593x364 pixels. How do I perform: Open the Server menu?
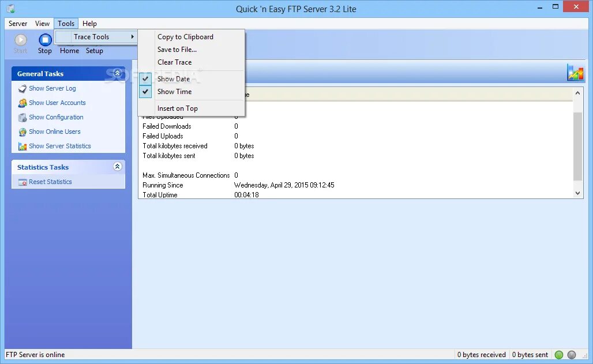(18, 24)
